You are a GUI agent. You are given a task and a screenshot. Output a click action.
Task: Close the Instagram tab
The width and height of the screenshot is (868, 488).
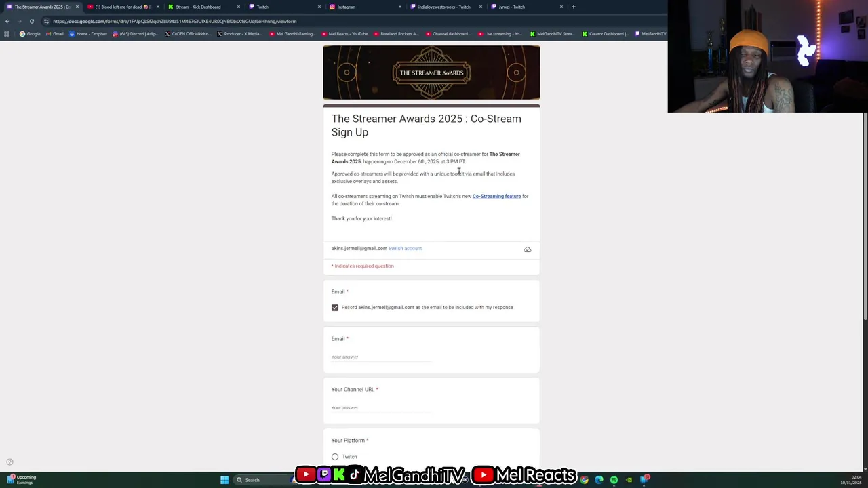[399, 7]
